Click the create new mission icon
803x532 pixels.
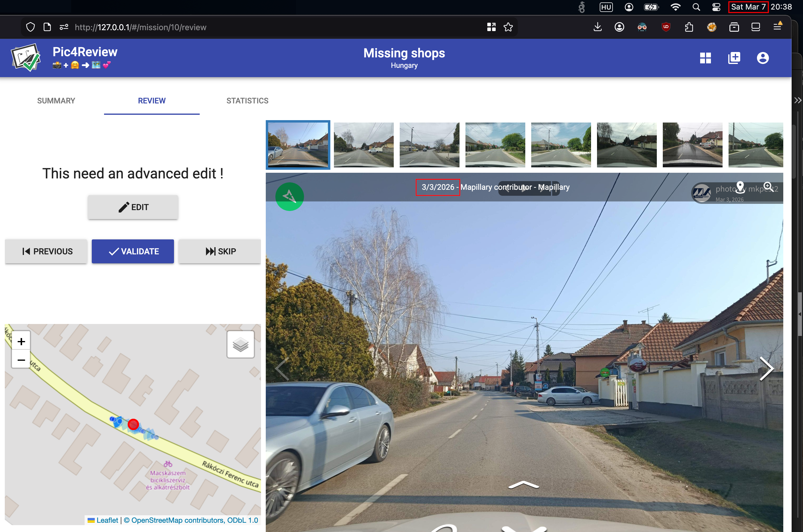[734, 58]
